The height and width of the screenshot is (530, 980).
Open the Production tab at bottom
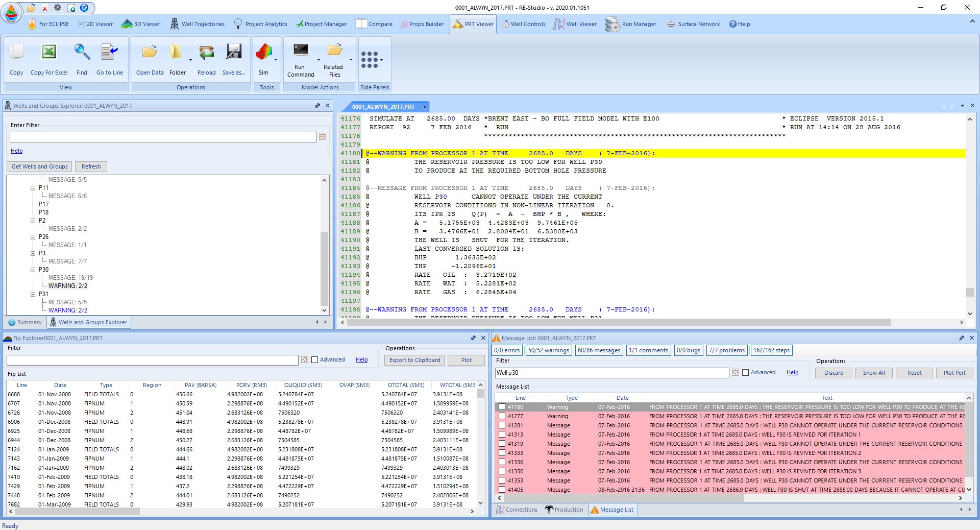tap(564, 510)
